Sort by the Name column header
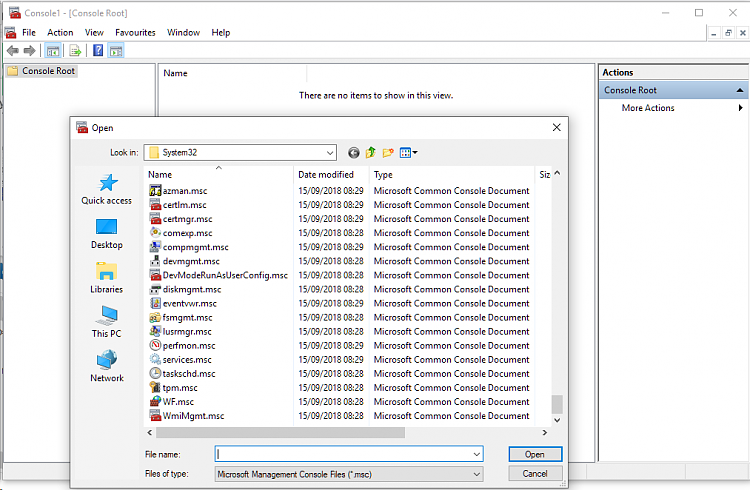 (x=160, y=175)
